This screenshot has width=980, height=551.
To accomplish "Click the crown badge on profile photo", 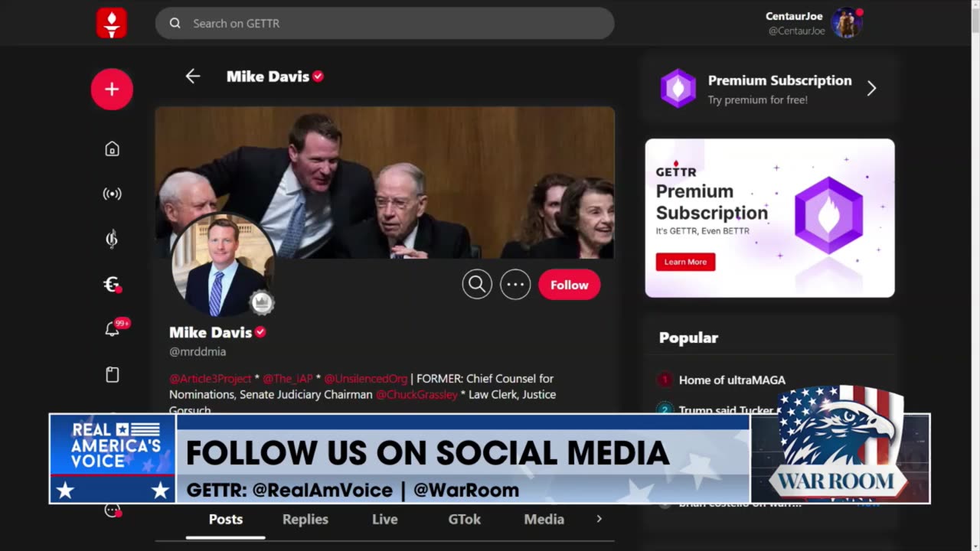I will 262,302.
